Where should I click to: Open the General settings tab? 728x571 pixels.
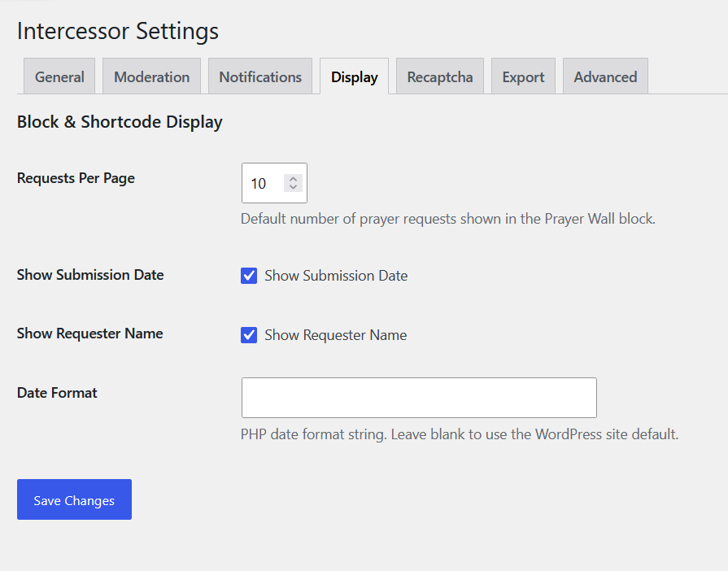coord(59,76)
